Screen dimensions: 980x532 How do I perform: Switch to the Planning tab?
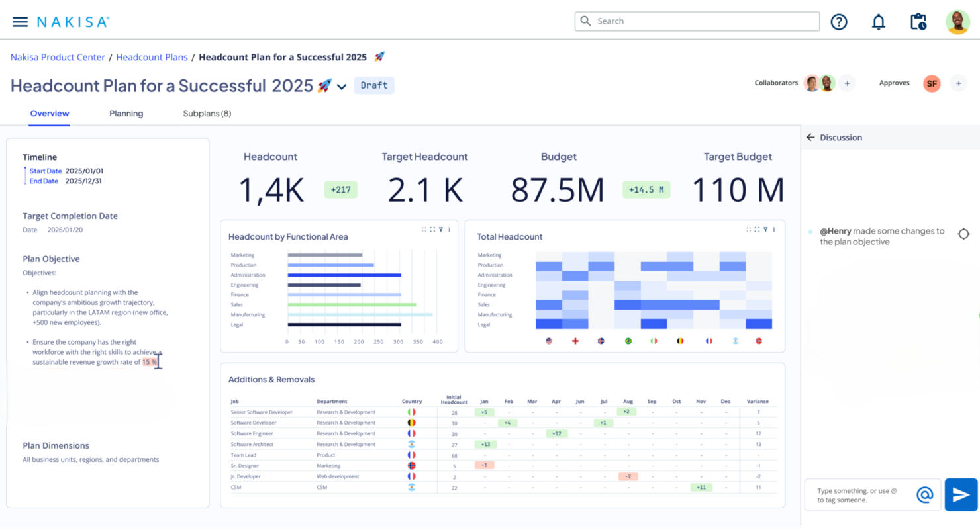(126, 114)
